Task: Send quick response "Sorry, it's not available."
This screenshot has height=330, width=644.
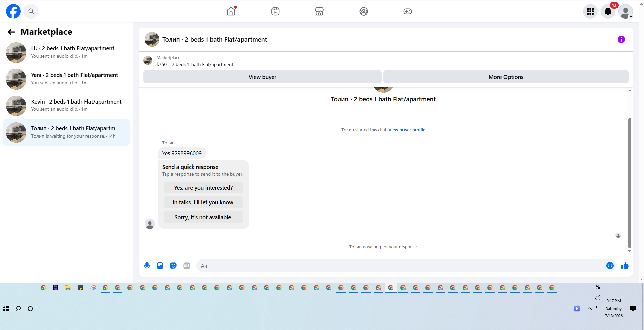Action: 203,217
